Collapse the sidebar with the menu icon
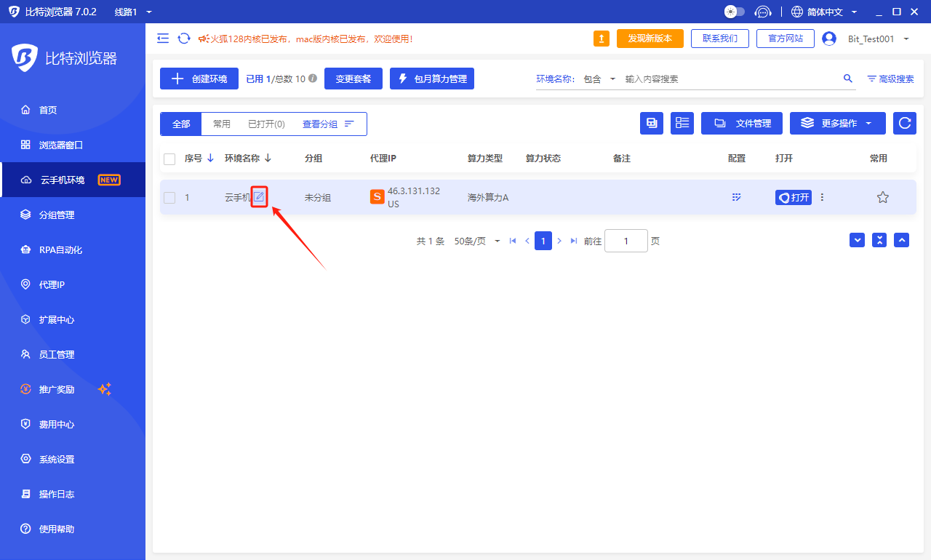This screenshot has width=931, height=560. 163,39
